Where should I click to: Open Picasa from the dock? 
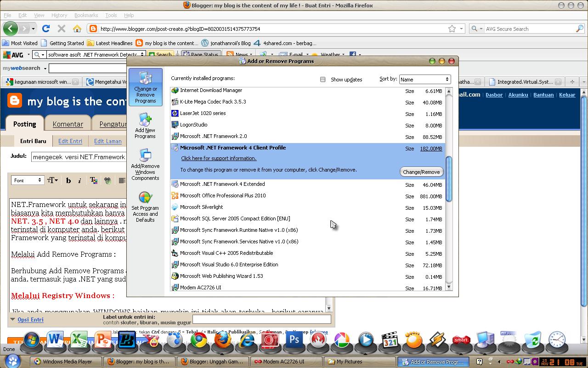pos(342,340)
